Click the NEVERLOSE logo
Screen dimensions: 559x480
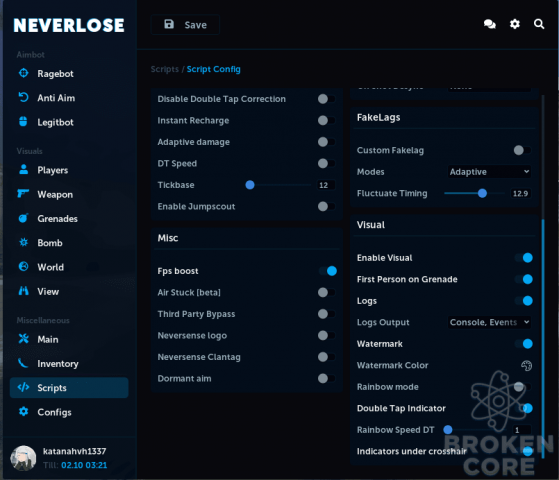pos(69,25)
